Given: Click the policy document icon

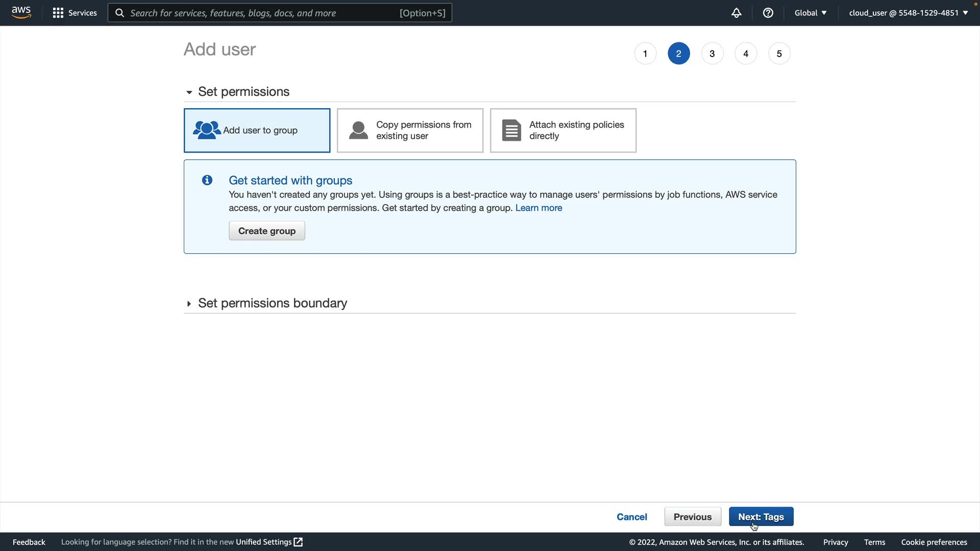Looking at the screenshot, I should [x=511, y=130].
